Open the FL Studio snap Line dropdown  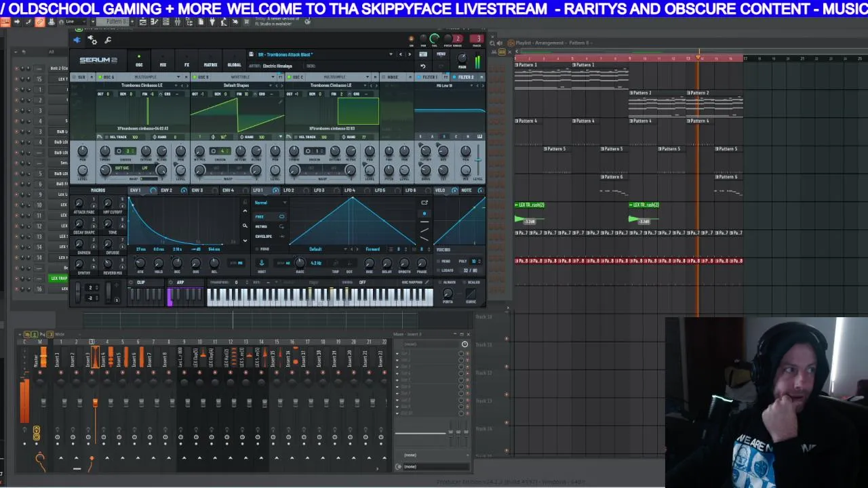click(x=73, y=22)
